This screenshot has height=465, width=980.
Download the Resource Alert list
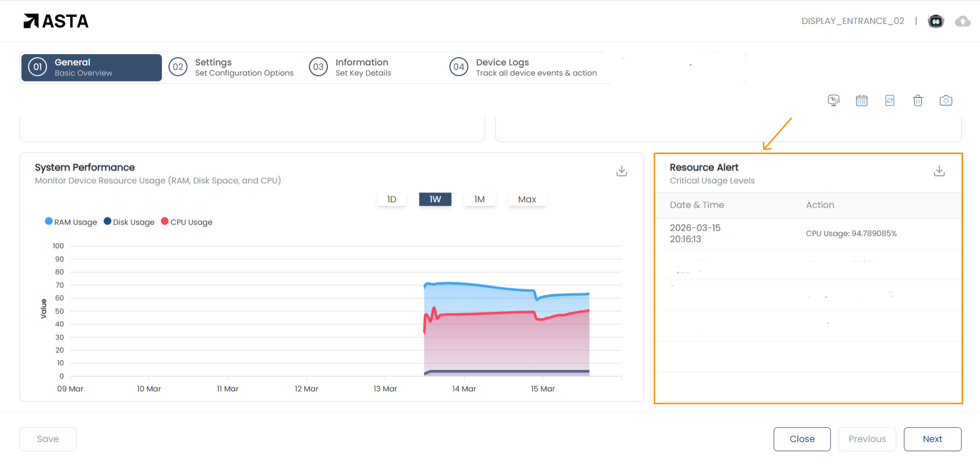tap(939, 171)
